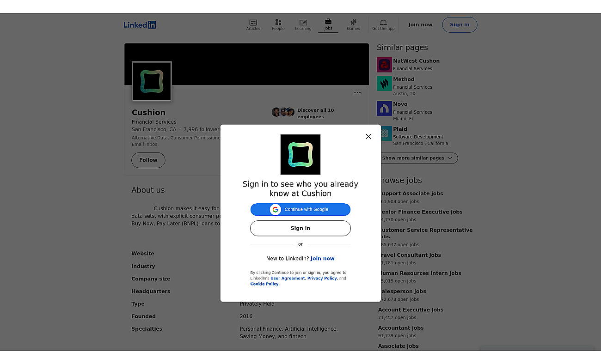Click the Novo company logo
This screenshot has height=364, width=601.
[x=384, y=109]
